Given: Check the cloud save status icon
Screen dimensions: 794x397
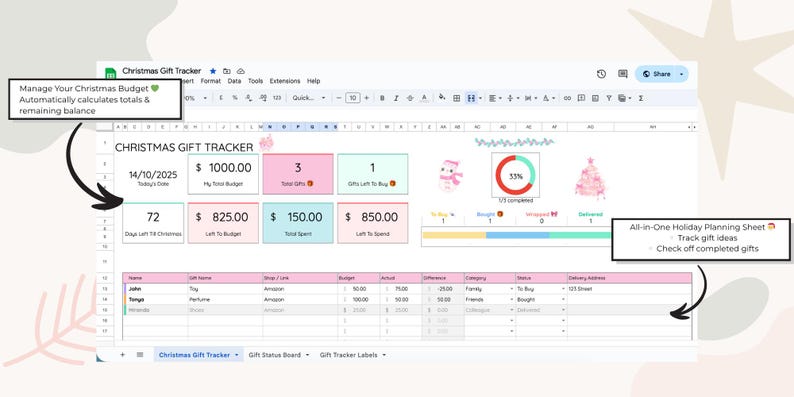Looking at the screenshot, I should 241,71.
